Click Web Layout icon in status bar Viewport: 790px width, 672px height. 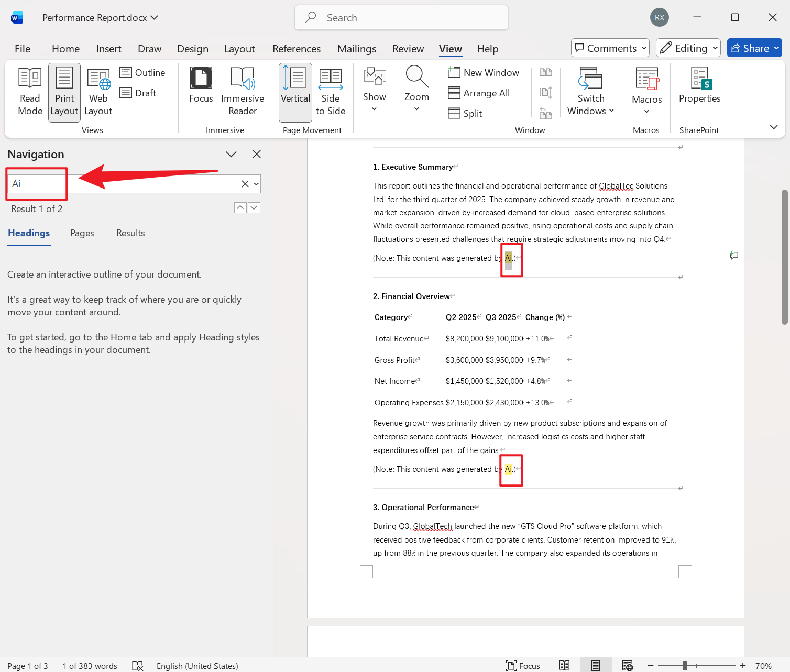click(627, 666)
